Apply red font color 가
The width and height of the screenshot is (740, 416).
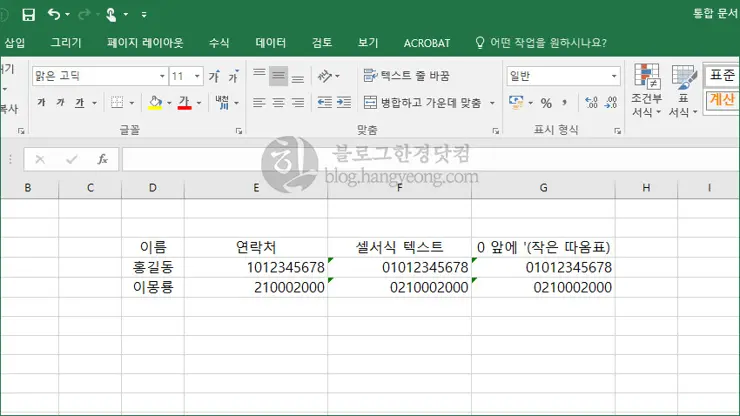pos(185,102)
